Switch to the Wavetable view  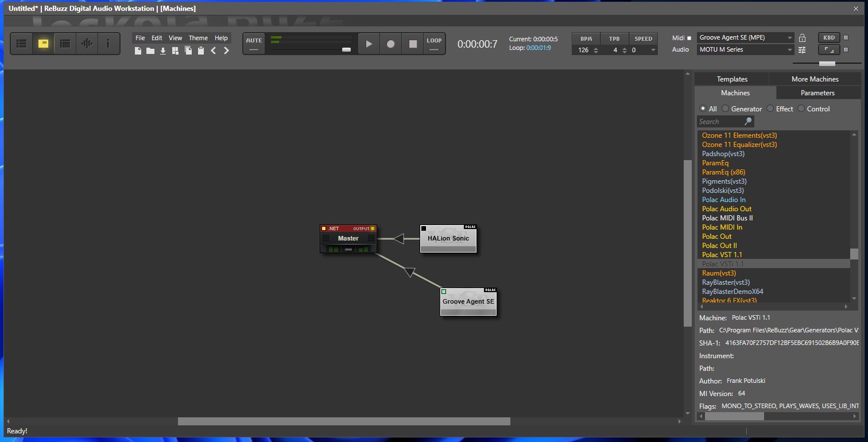pos(87,44)
